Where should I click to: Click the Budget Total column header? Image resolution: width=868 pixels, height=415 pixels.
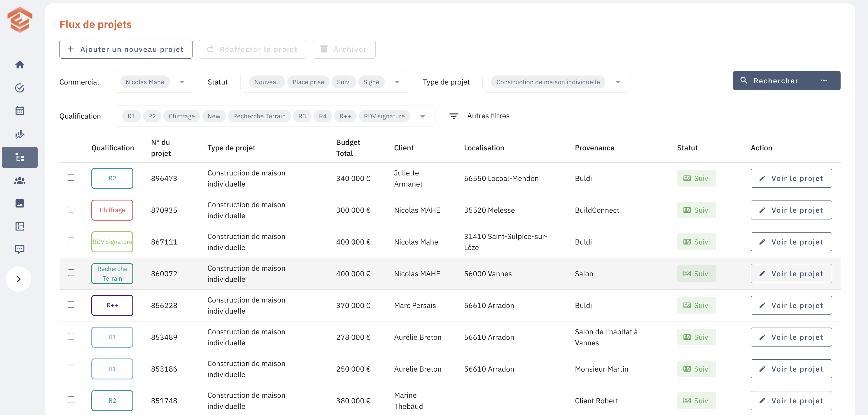[348, 148]
